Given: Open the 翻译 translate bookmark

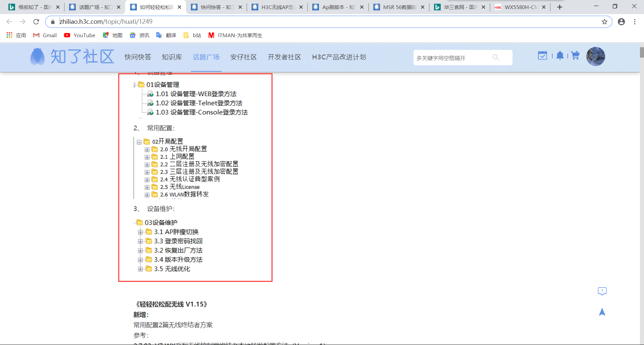Looking at the screenshot, I should (x=166, y=35).
